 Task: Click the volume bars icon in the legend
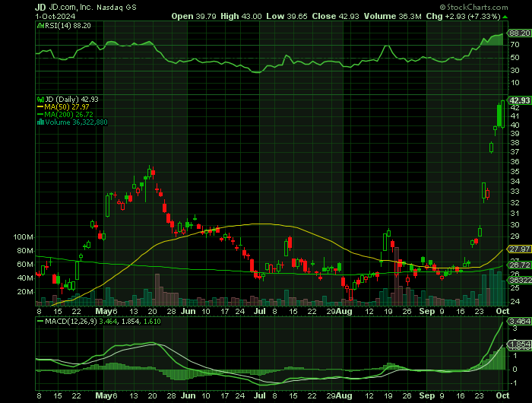[40, 122]
